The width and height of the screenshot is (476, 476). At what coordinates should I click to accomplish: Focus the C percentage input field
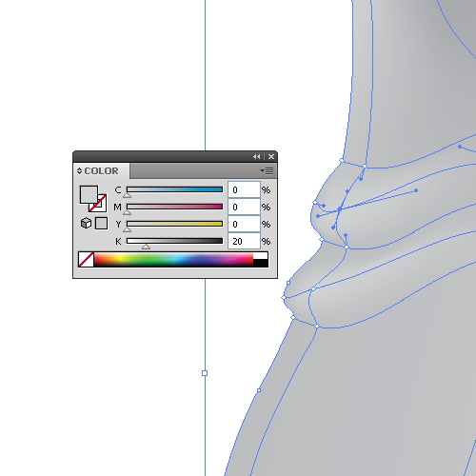click(x=244, y=189)
